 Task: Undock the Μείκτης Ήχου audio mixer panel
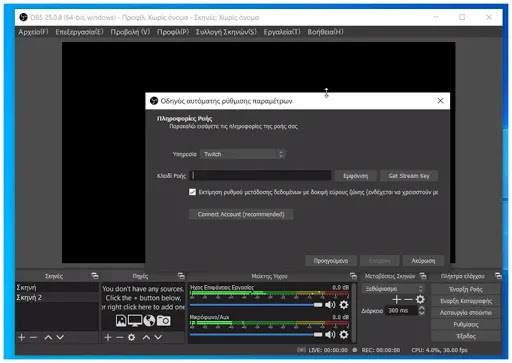point(353,276)
